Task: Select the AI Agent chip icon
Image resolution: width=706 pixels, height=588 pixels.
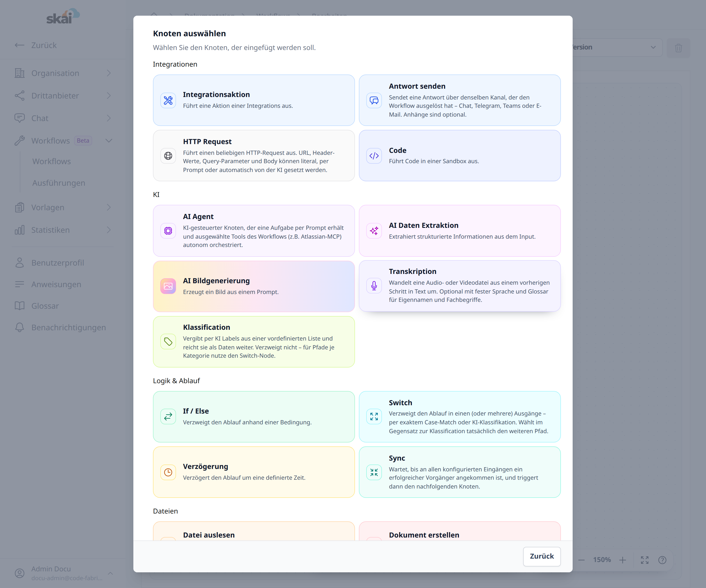Action: (168, 231)
